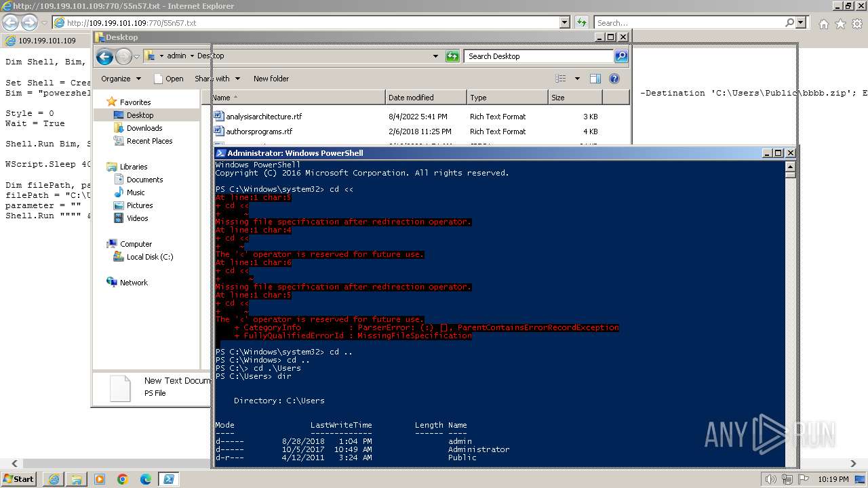The image size is (868, 488).
Task: Open Internet Explorer from taskbar
Action: [x=54, y=479]
